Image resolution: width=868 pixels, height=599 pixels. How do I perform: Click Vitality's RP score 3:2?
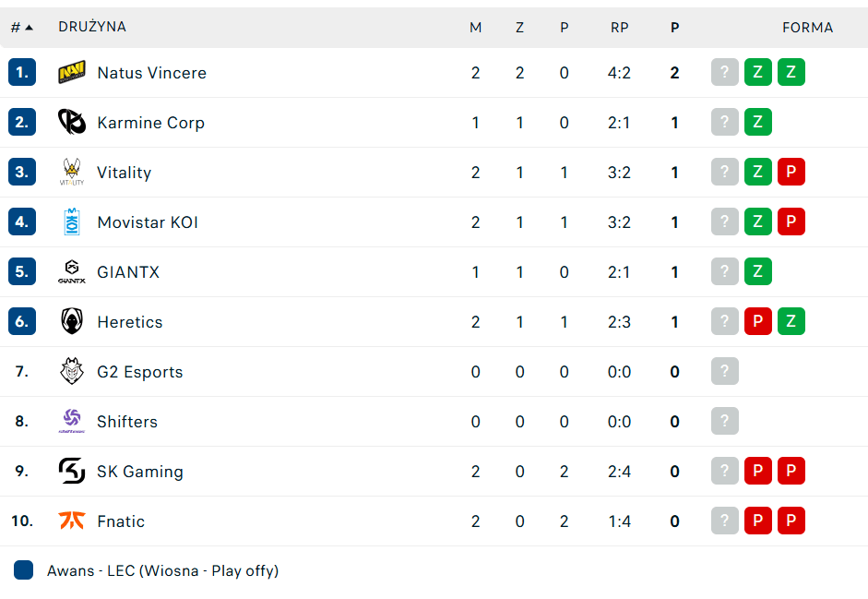coord(619,172)
